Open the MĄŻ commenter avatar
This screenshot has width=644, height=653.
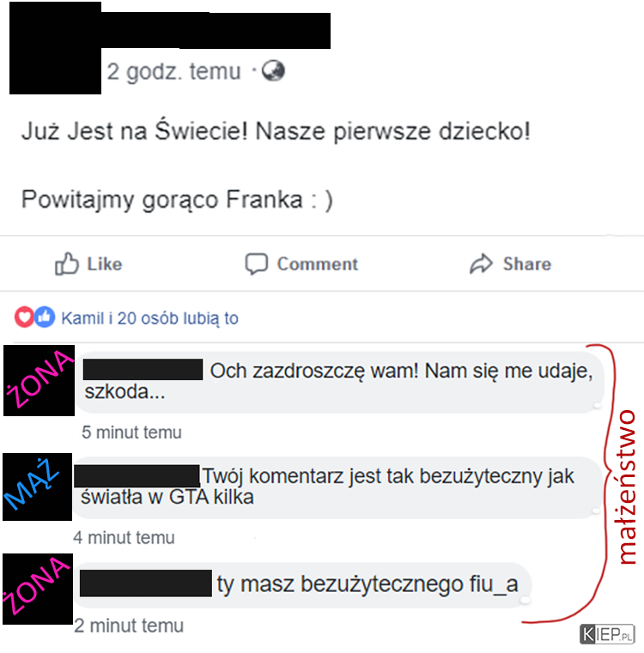(38, 487)
